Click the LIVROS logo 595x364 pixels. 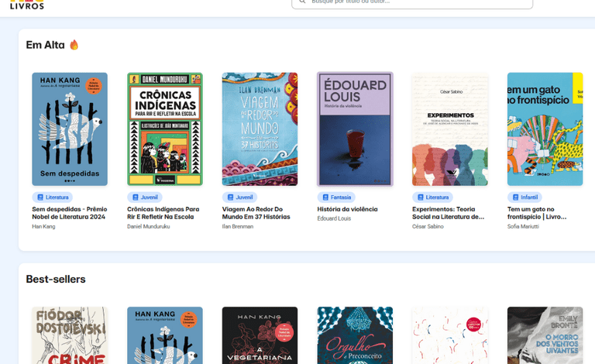(26, 5)
